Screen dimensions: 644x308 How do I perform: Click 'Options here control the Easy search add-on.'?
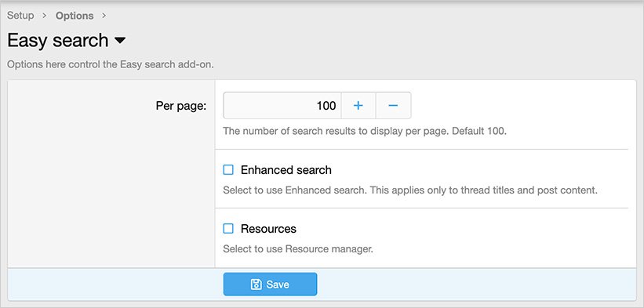[111, 65]
